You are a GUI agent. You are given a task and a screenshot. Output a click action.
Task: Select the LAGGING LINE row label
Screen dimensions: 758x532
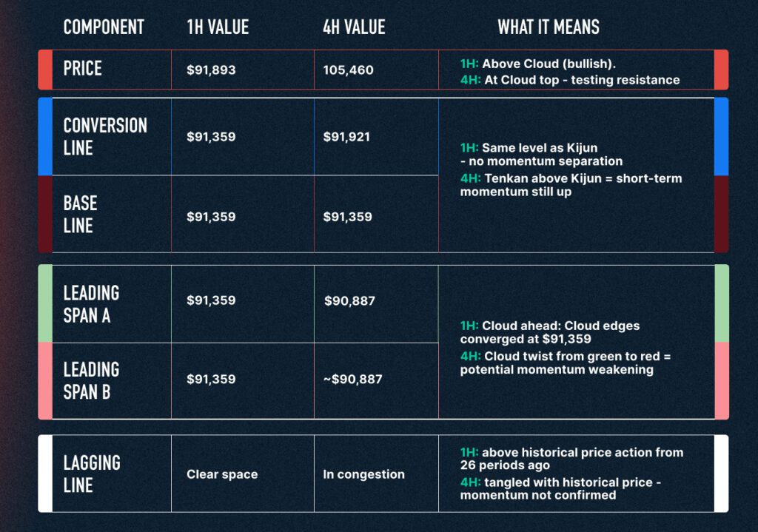(92, 474)
